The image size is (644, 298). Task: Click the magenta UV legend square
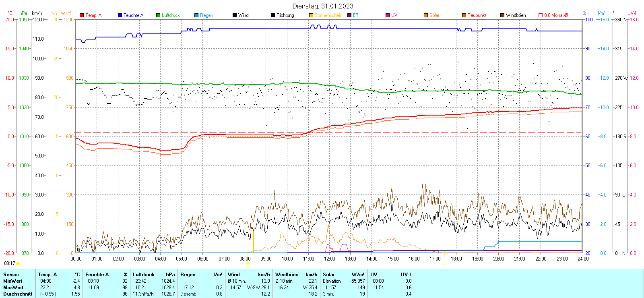(388, 15)
